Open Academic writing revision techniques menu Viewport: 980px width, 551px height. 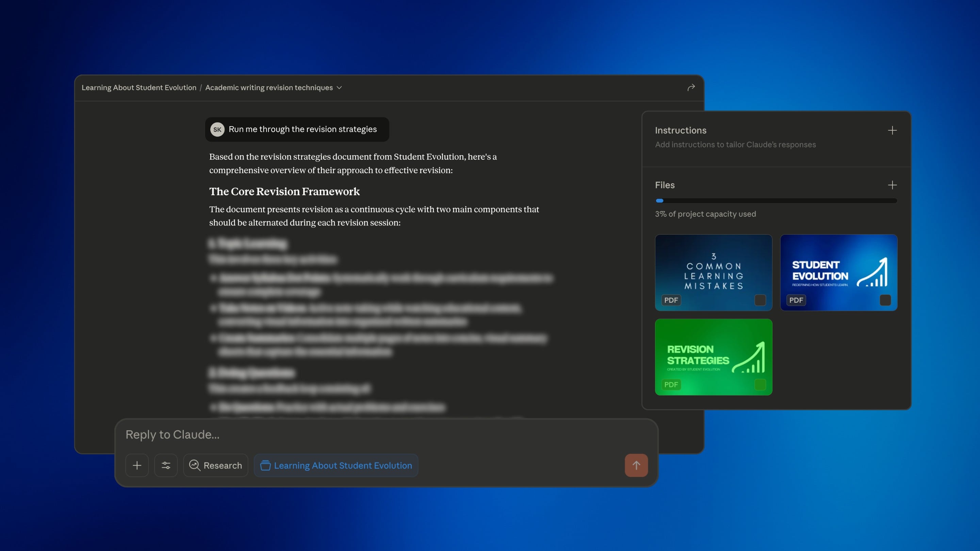click(x=268, y=88)
